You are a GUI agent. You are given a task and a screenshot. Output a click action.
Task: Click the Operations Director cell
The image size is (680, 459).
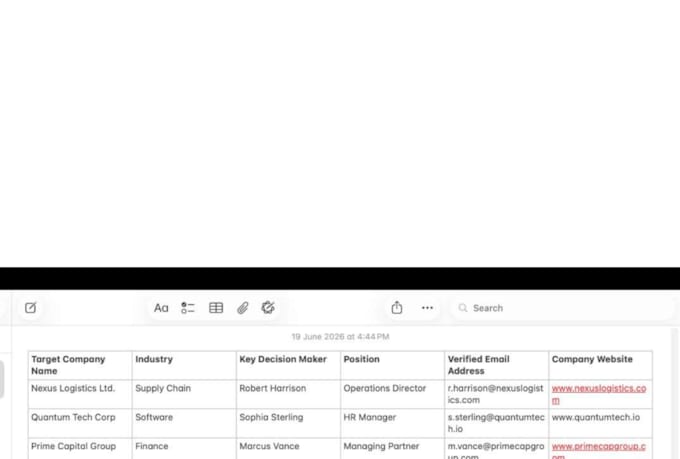[392, 394]
